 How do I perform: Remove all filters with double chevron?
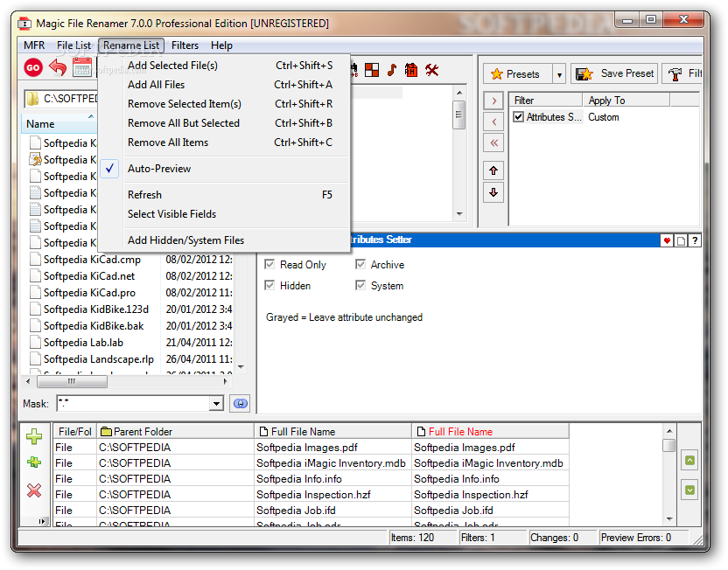(493, 142)
